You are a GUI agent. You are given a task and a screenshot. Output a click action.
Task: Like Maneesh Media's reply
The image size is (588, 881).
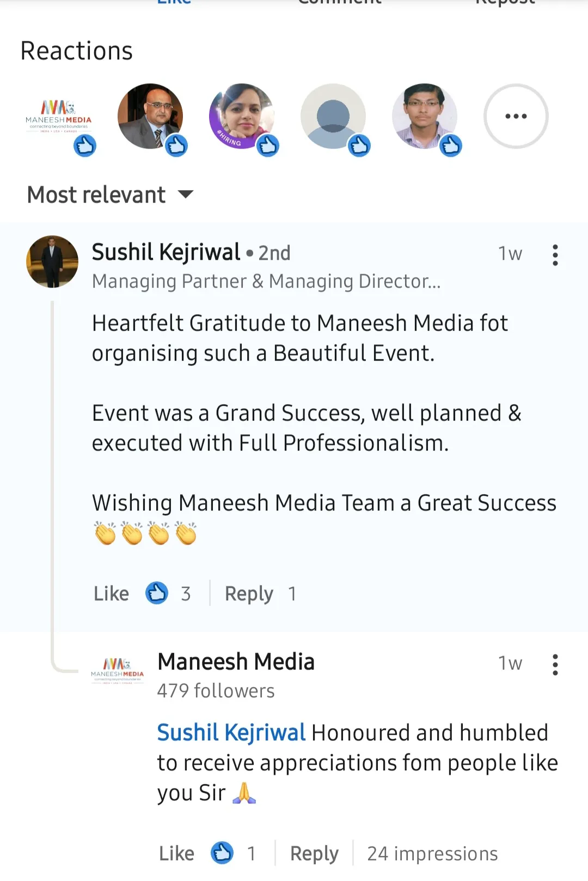[x=177, y=853]
